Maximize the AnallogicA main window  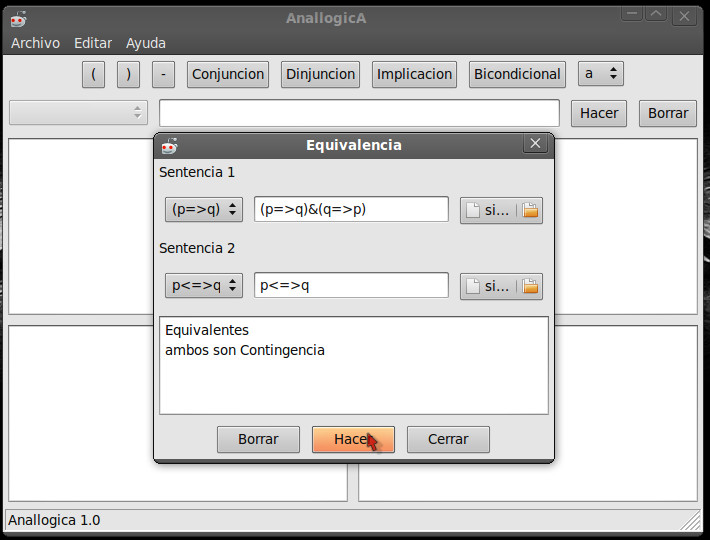[656, 14]
